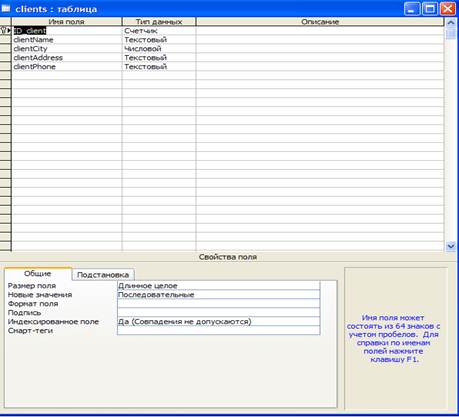Select the clientCity field name cell
Screen dimensions: 459x417
click(67, 49)
